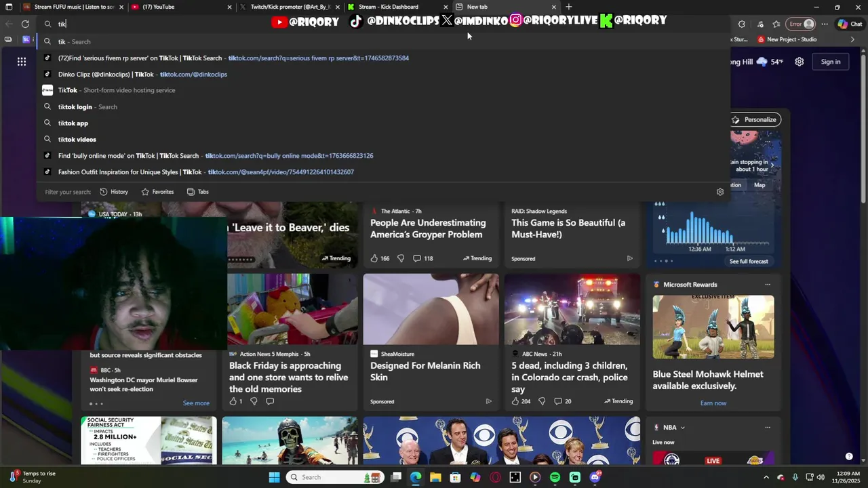Image resolution: width=868 pixels, height=488 pixels.
Task: Click the Error profile button
Action: 801,24
